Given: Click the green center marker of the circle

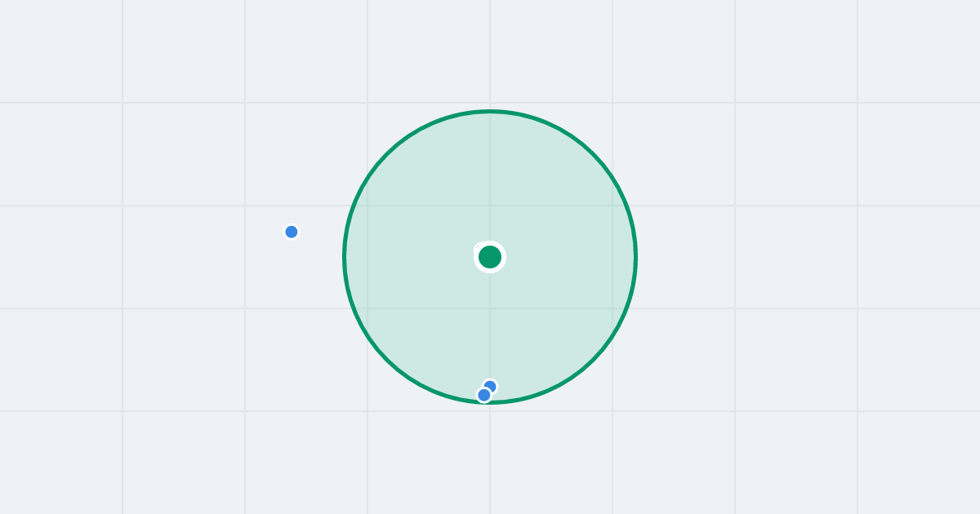Looking at the screenshot, I should [x=490, y=257].
